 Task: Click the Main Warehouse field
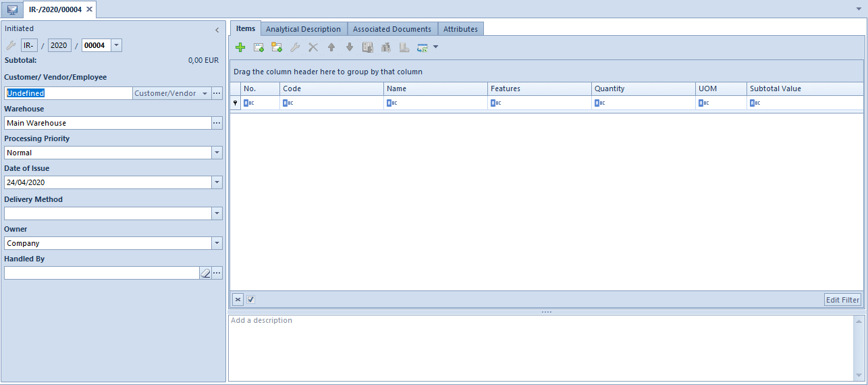click(107, 123)
